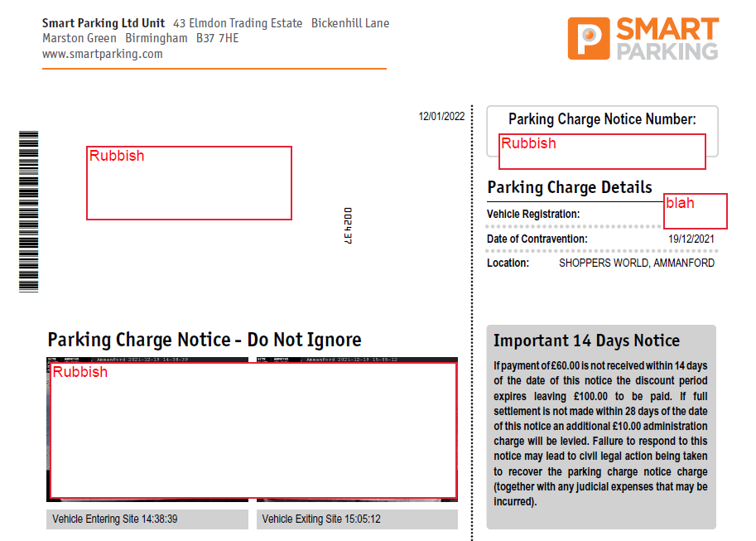This screenshot has height=541, width=756.
Task: Click the '43 Elmdon Trading Estate' address text
Action: [238, 23]
